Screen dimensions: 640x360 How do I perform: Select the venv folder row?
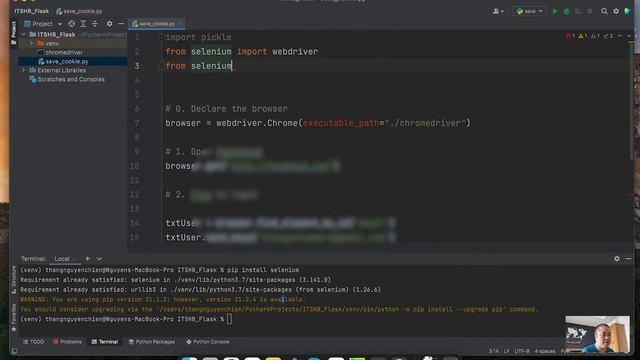[x=52, y=43]
